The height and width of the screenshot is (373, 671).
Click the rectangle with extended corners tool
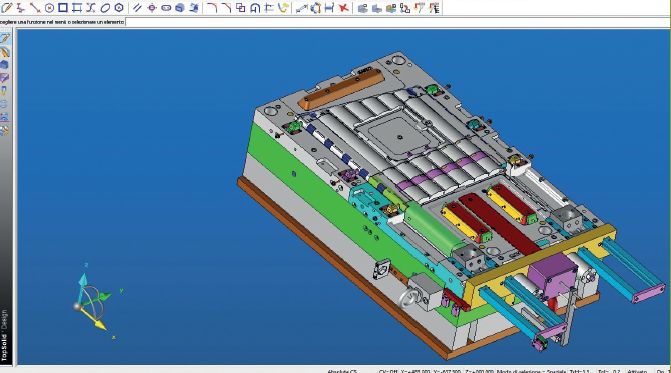coord(77,7)
